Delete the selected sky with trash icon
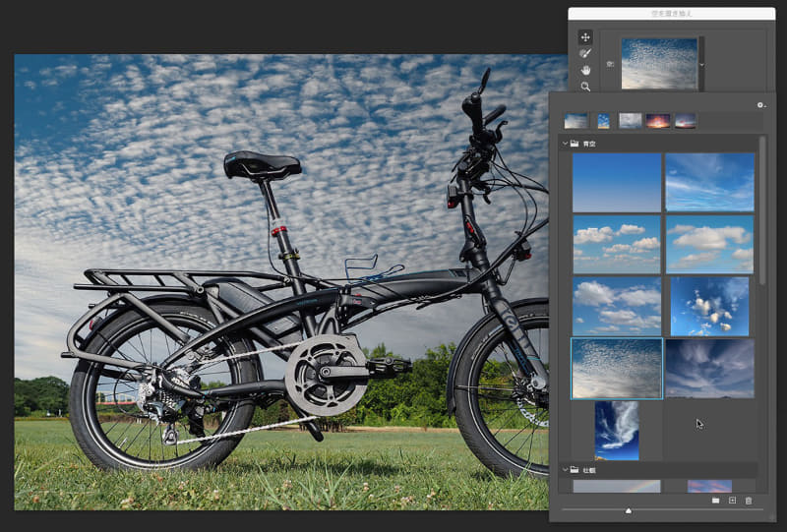This screenshot has height=532, width=787. pos(749,501)
